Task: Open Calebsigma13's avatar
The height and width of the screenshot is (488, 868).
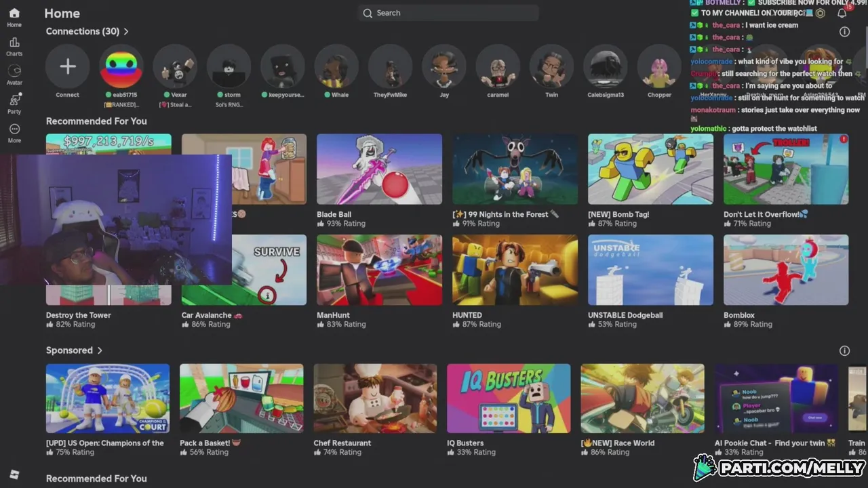Action: click(x=606, y=66)
